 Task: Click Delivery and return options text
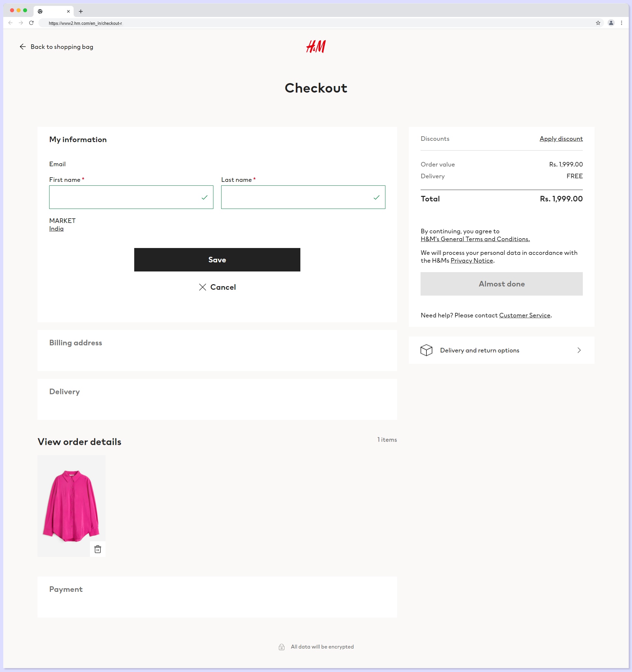pyautogui.click(x=479, y=350)
